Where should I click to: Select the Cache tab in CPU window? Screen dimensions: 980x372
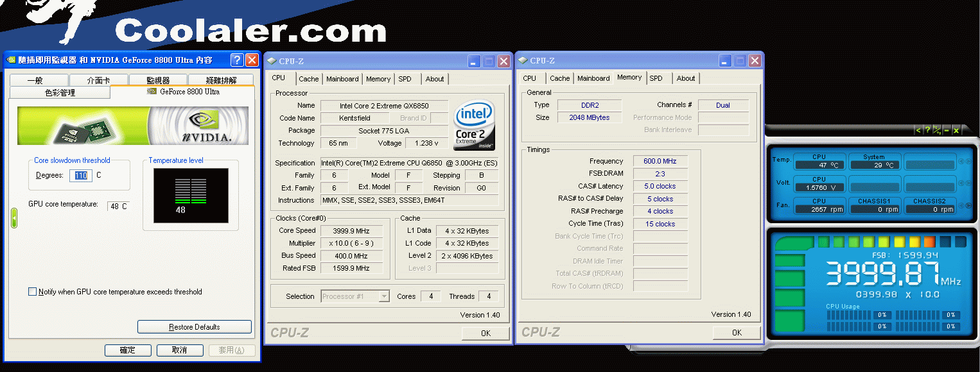pos(308,79)
